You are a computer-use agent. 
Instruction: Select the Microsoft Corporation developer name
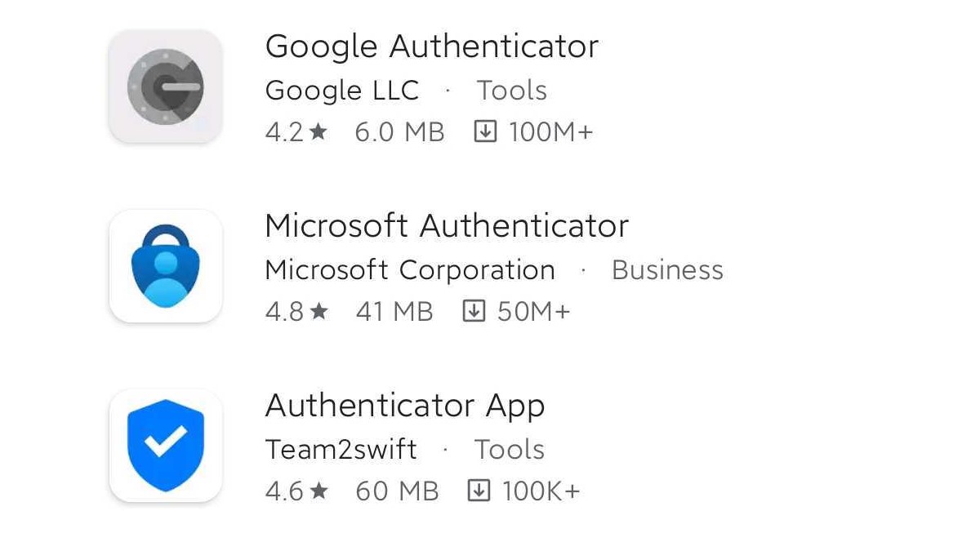(410, 269)
